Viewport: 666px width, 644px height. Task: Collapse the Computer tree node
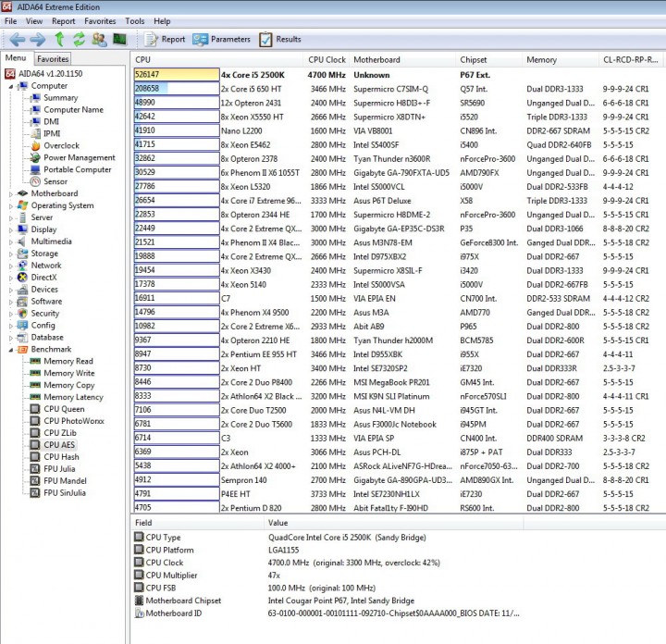[x=11, y=86]
